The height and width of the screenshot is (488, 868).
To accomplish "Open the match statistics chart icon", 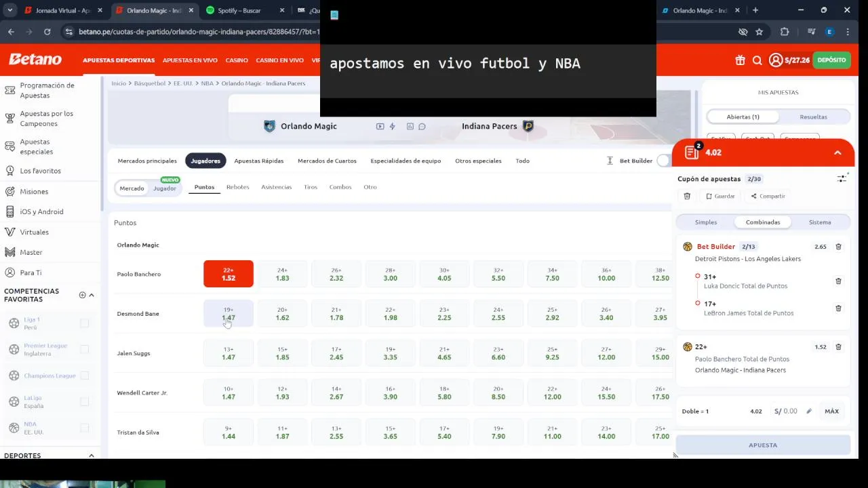I will 410,127.
